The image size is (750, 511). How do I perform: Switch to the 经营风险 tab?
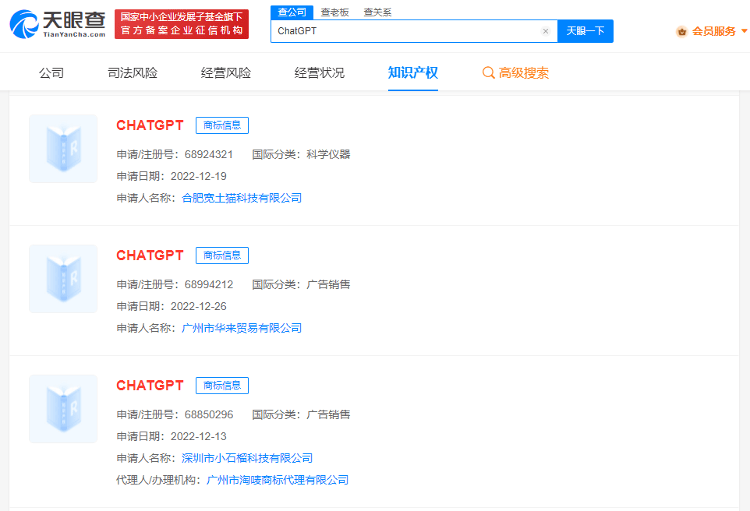pyautogui.click(x=226, y=73)
